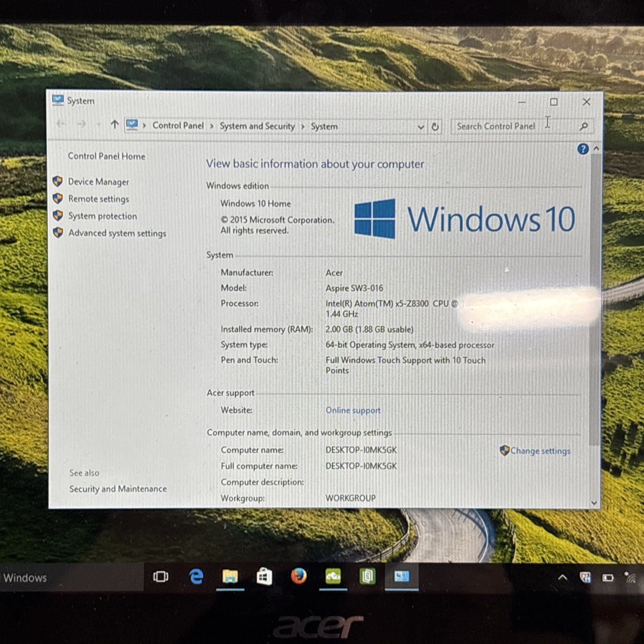Select System in breadcrumb path
644x644 pixels.
click(324, 126)
